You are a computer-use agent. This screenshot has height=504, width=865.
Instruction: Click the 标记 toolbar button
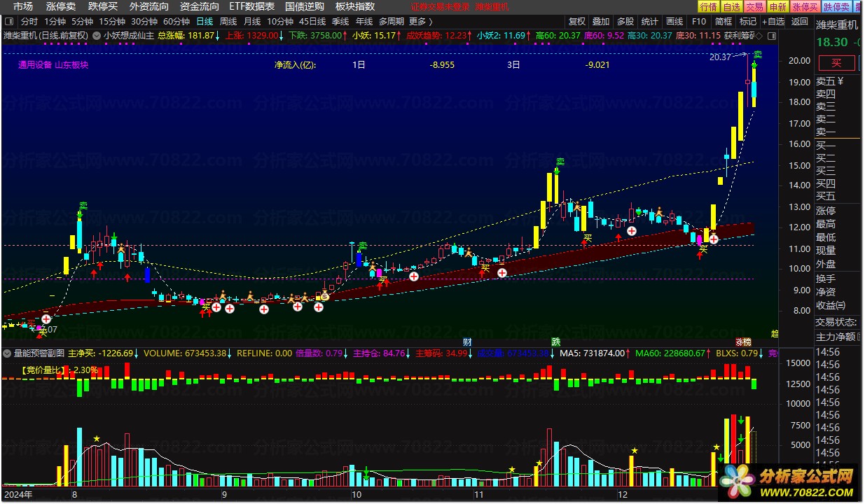pyautogui.click(x=748, y=21)
